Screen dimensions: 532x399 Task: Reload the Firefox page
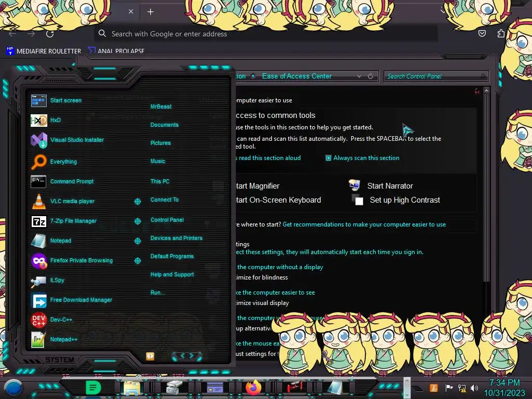(50, 34)
